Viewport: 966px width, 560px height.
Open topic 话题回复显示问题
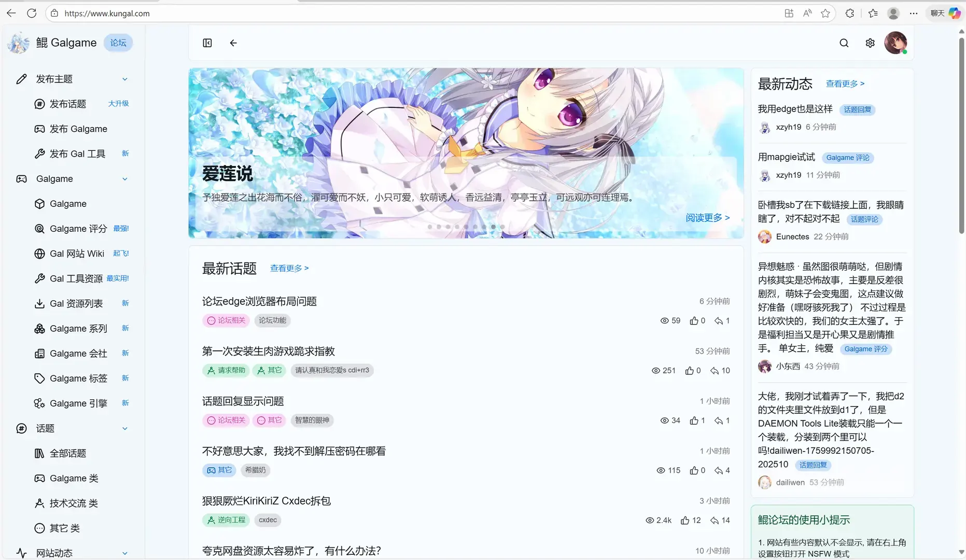[243, 401]
